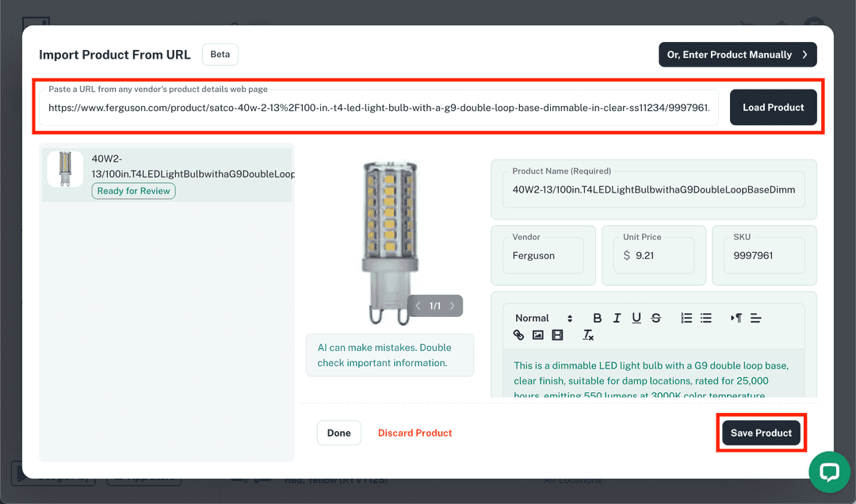The height and width of the screenshot is (504, 856).
Task: Create a numbered list in the description
Action: click(x=686, y=317)
